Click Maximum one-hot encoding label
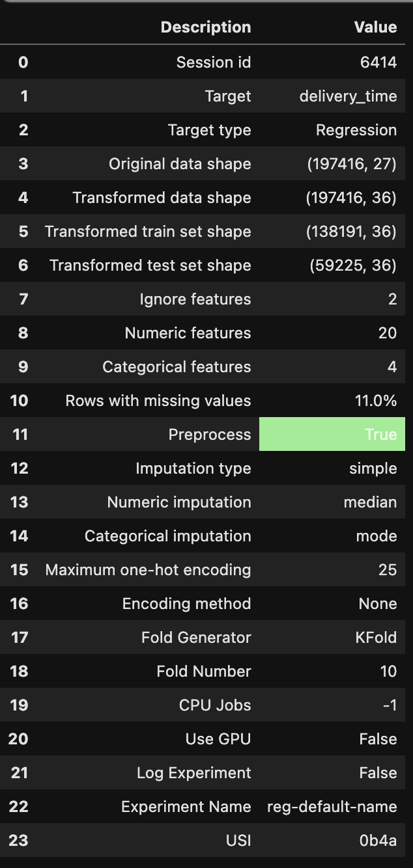 pos(148,570)
